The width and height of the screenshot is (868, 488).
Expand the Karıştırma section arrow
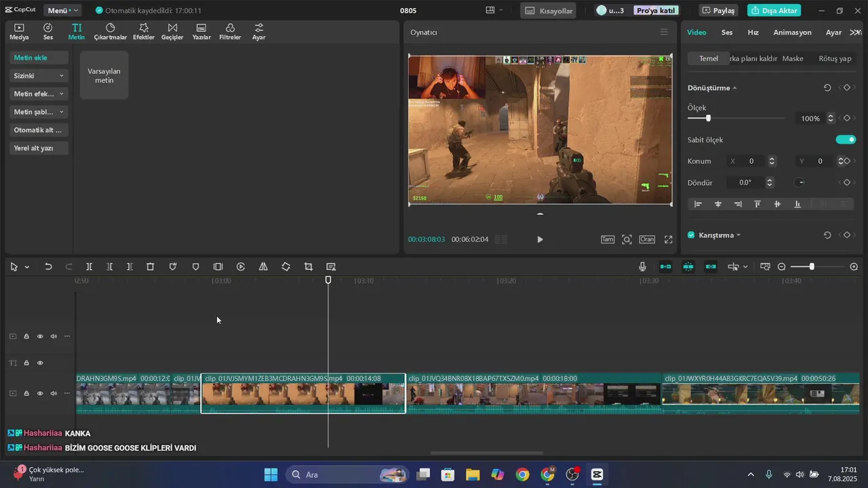(738, 235)
